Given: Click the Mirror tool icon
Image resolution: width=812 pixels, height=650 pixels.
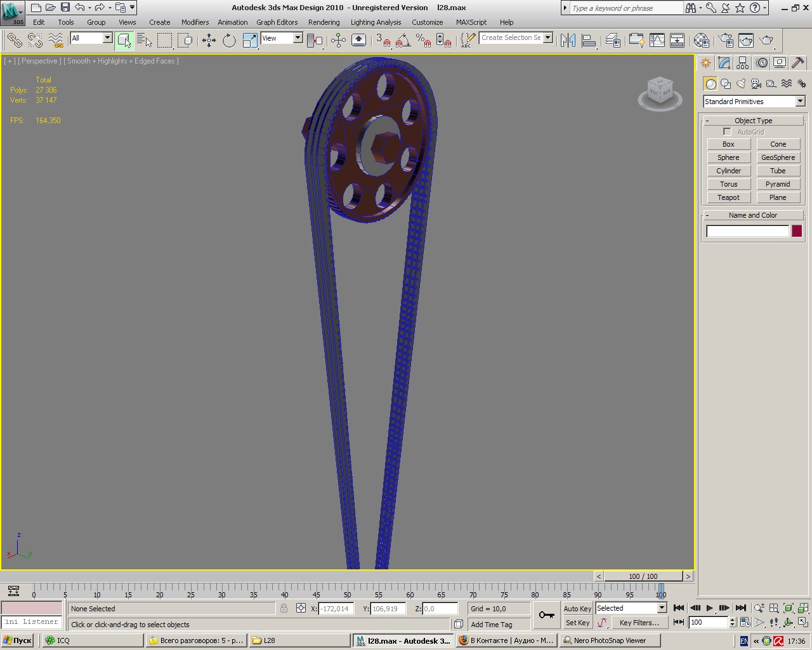Looking at the screenshot, I should 568,41.
